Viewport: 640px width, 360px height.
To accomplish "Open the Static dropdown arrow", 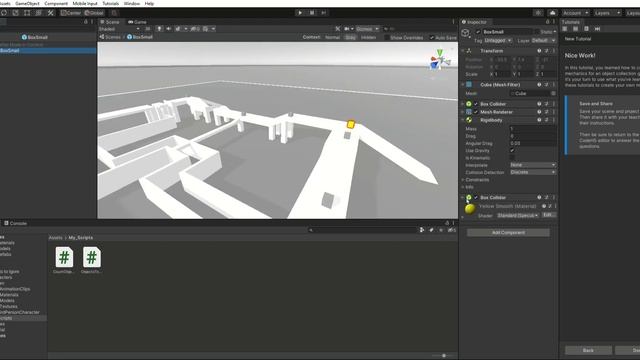I will click(x=555, y=32).
